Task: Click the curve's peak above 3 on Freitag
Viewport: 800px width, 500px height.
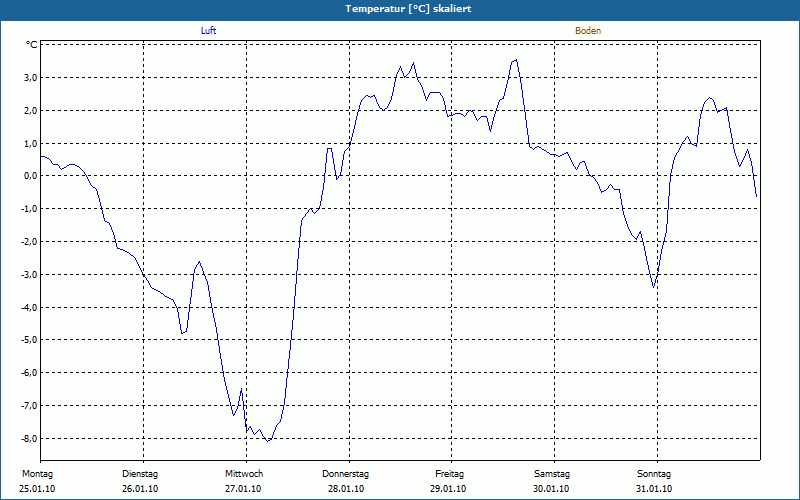Action: pos(516,60)
